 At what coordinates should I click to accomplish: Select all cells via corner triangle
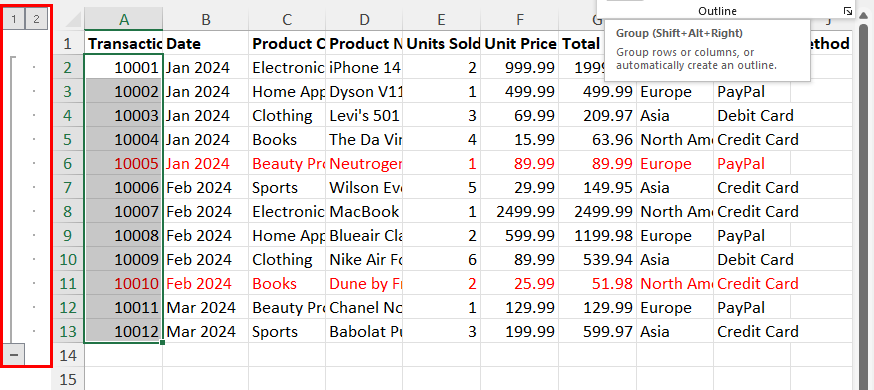coord(70,20)
